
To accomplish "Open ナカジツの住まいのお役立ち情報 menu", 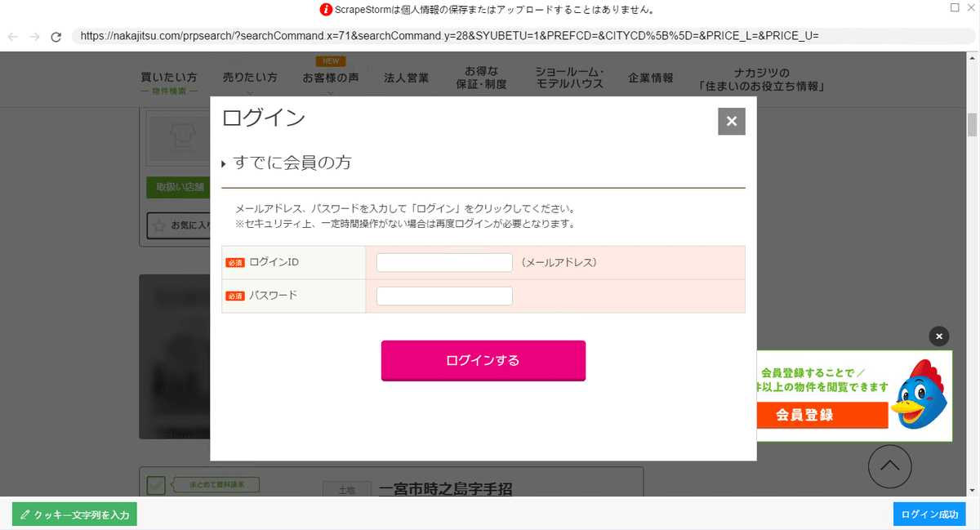I will pos(761,79).
